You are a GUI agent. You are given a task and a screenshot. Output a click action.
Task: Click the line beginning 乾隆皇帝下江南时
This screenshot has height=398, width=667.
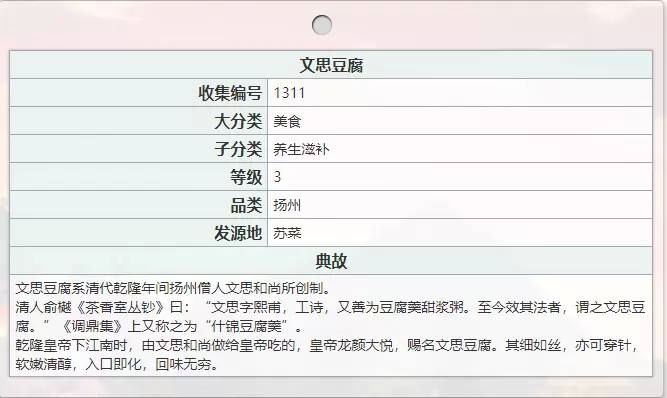pyautogui.click(x=328, y=345)
